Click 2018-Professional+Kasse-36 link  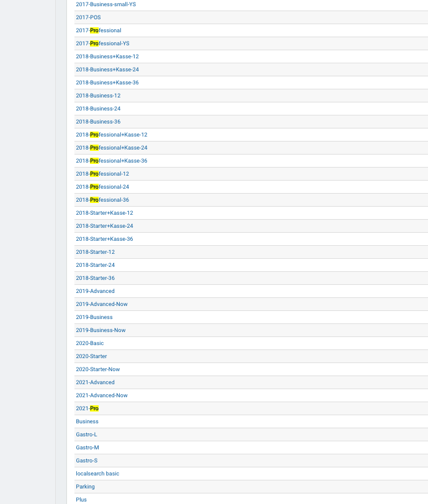tap(112, 161)
